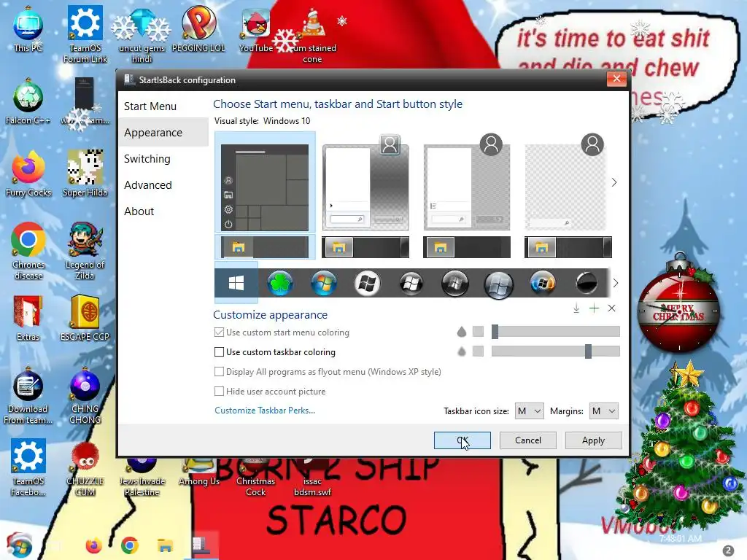Choose the dark silver waving flag orb

click(411, 284)
